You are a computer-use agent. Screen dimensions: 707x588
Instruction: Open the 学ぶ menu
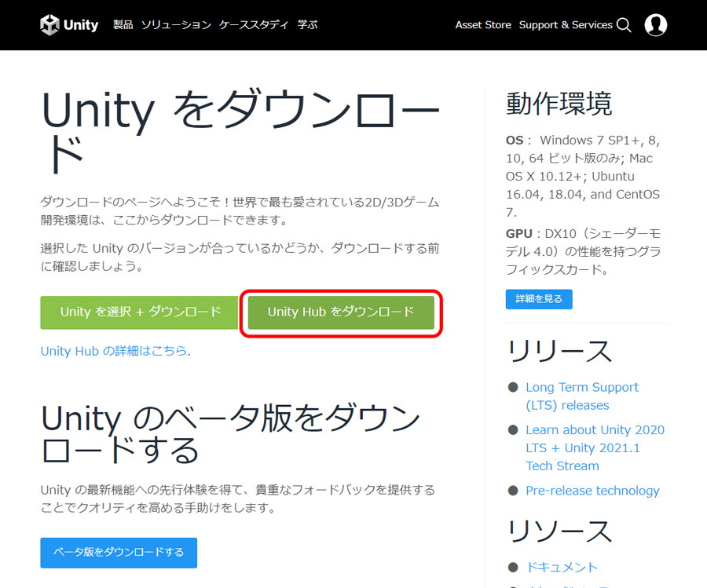coord(307,25)
